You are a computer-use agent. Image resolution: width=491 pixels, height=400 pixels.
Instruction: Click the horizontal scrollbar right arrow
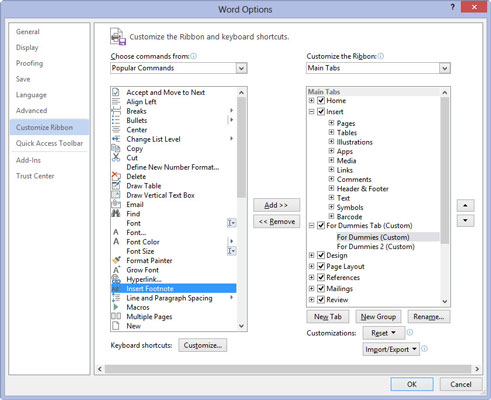(477, 369)
